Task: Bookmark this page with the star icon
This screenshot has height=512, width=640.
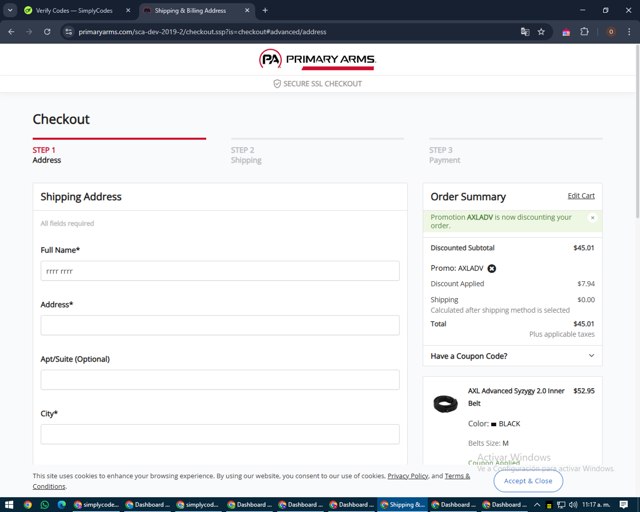Action: [541, 32]
